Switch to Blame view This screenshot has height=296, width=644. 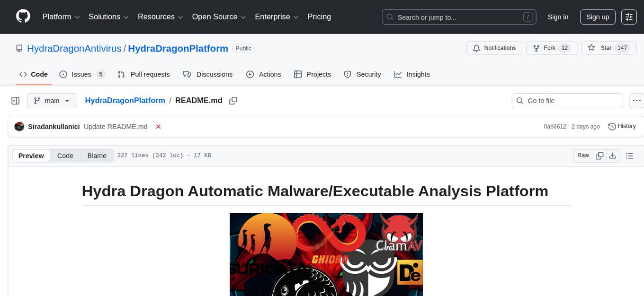(x=97, y=156)
